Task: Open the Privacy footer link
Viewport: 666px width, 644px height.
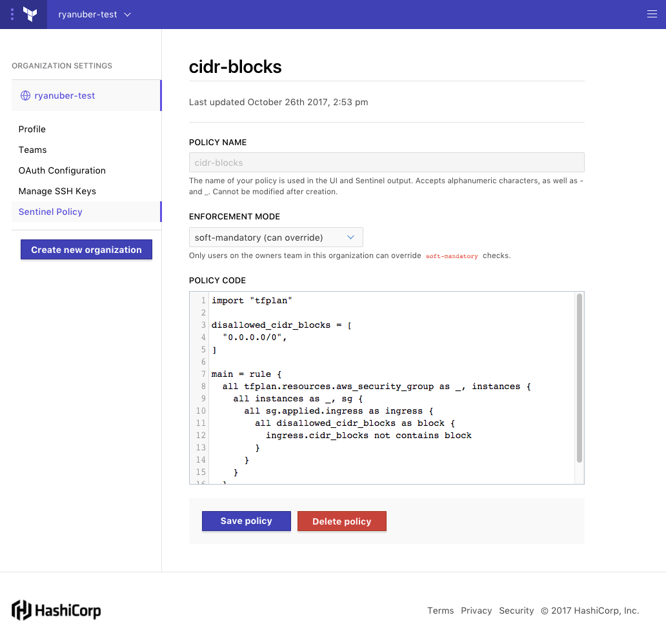Action: point(476,610)
